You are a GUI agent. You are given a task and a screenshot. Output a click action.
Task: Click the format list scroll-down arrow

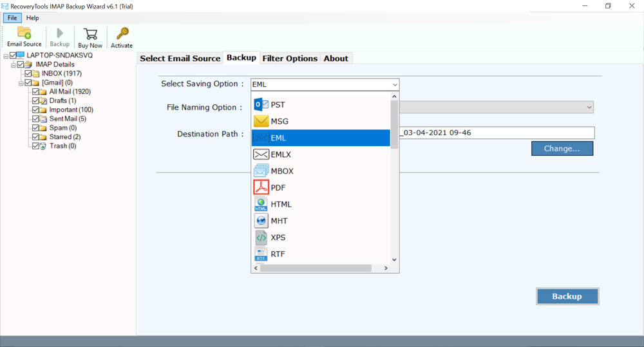pos(394,259)
